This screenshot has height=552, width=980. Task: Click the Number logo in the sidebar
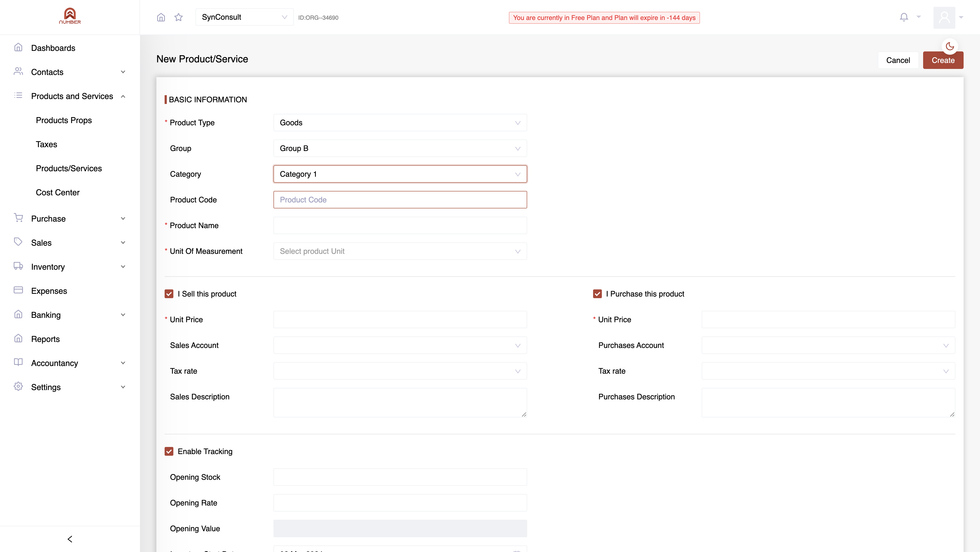pos(70,16)
